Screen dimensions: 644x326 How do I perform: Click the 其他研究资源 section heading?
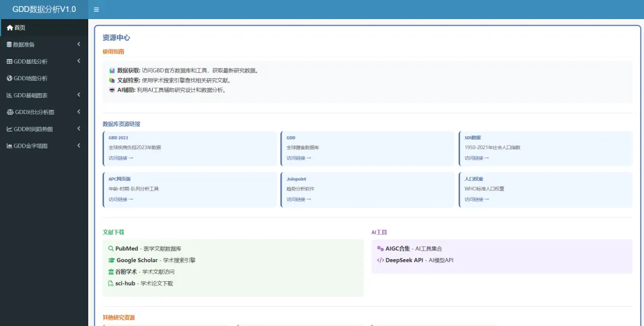tap(119, 318)
